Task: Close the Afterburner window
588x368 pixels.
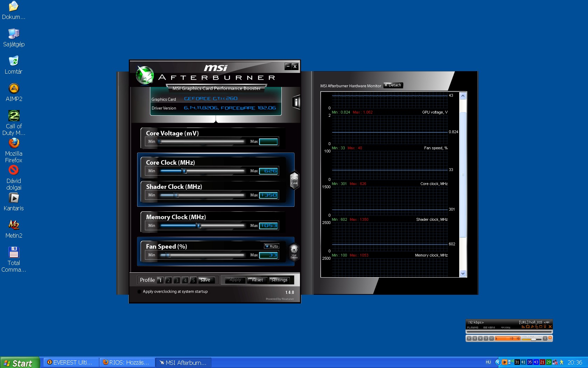Action: click(295, 66)
